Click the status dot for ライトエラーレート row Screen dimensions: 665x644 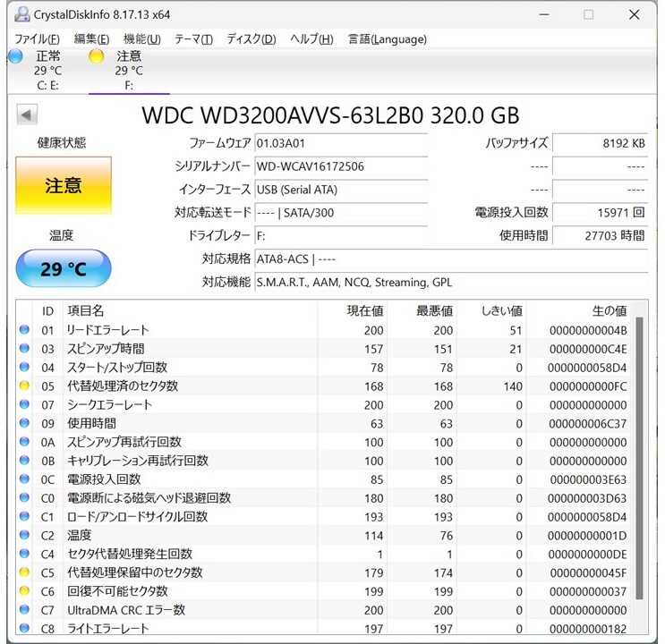point(24,628)
